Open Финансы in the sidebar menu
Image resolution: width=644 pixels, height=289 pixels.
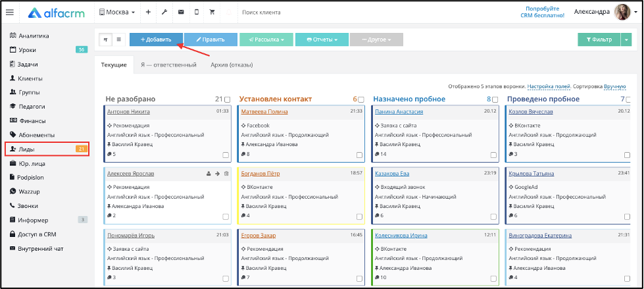click(x=32, y=121)
